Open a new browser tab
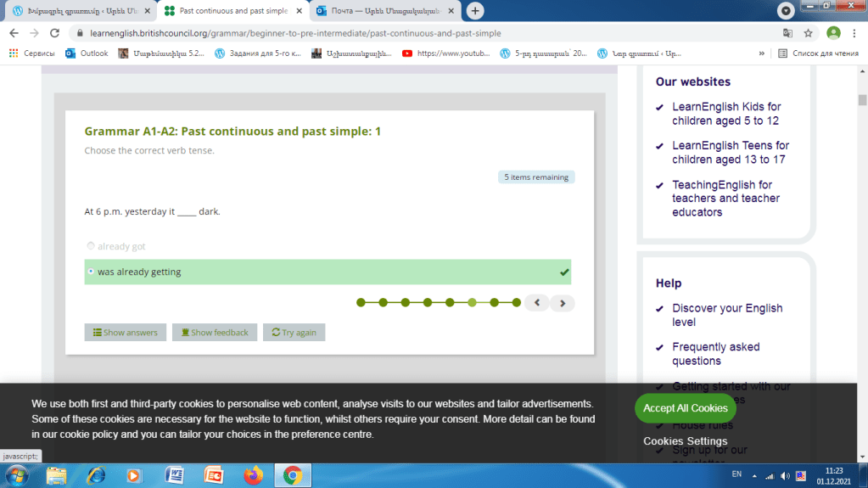The height and width of the screenshot is (488, 868). (475, 11)
